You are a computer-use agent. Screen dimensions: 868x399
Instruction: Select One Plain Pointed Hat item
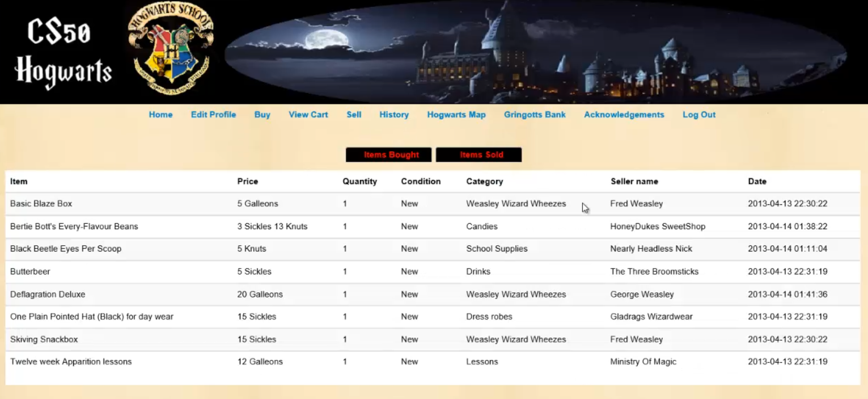tap(92, 317)
